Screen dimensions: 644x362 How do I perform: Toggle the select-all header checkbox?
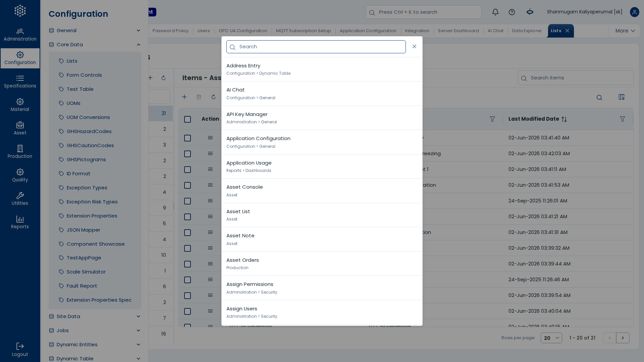click(187, 119)
